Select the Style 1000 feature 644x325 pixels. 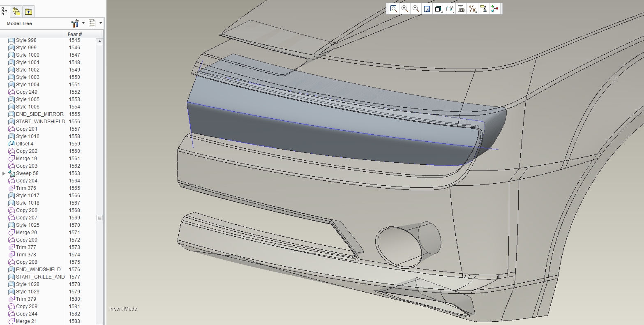(28, 55)
